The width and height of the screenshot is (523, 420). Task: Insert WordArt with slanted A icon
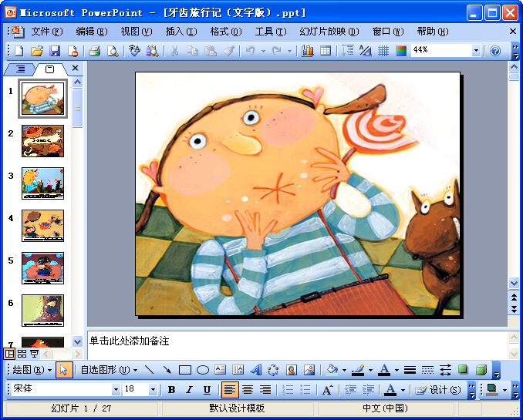(256, 370)
